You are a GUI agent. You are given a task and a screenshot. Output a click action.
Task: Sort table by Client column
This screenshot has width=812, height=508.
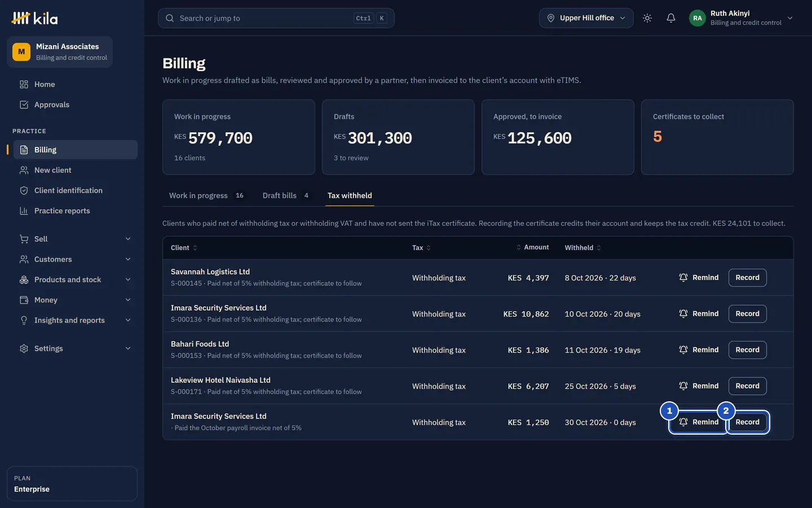click(x=184, y=248)
